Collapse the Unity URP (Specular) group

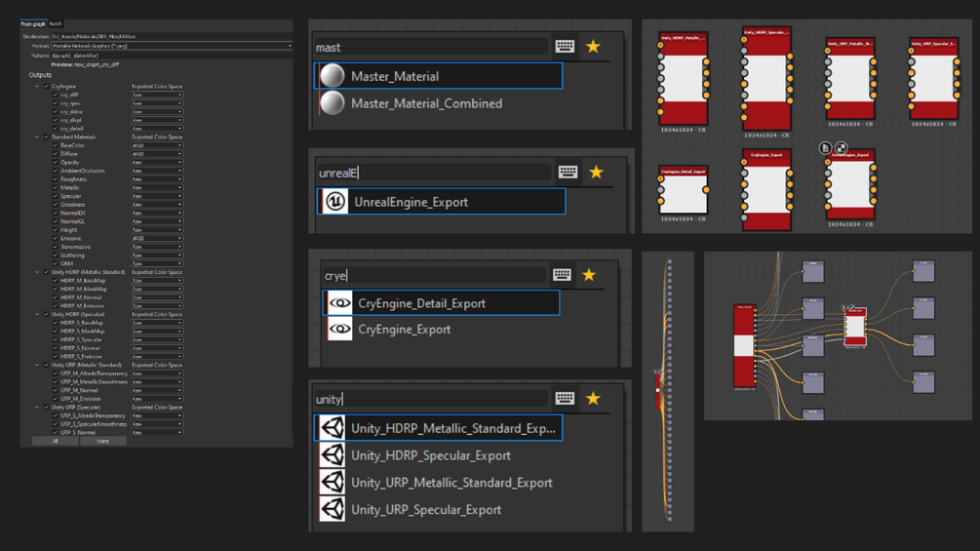[x=37, y=407]
